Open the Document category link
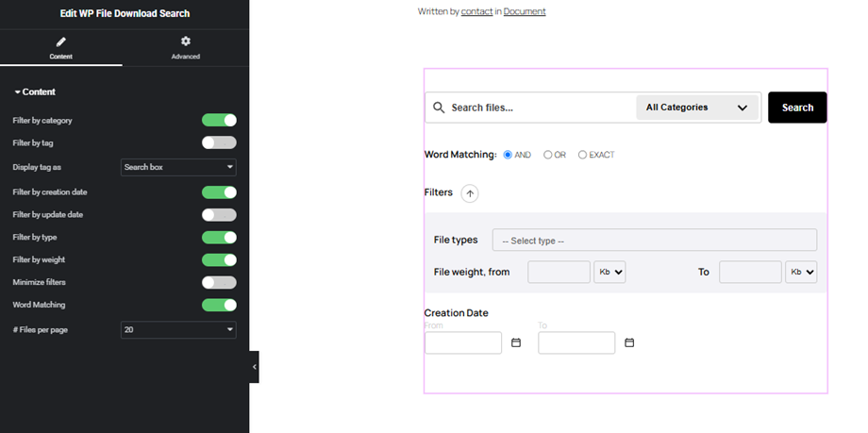This screenshot has height=433, width=868. coord(525,11)
